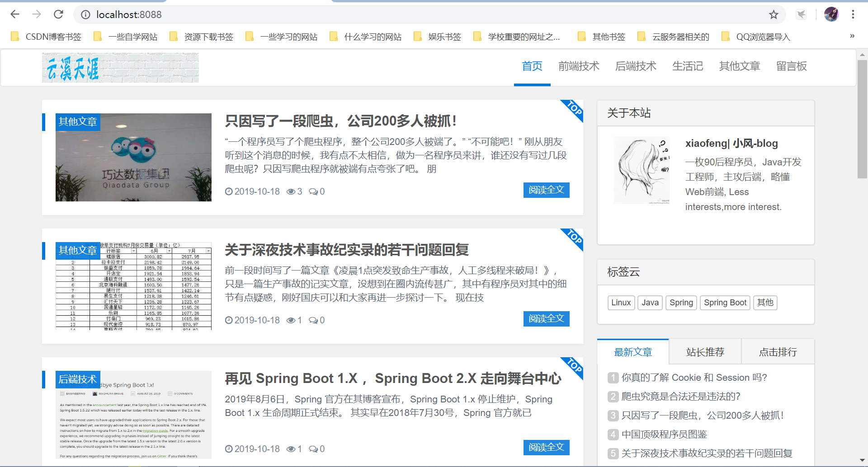
Task: Open the 一些学习的网站 bookmark folder
Action: pyautogui.click(x=282, y=37)
